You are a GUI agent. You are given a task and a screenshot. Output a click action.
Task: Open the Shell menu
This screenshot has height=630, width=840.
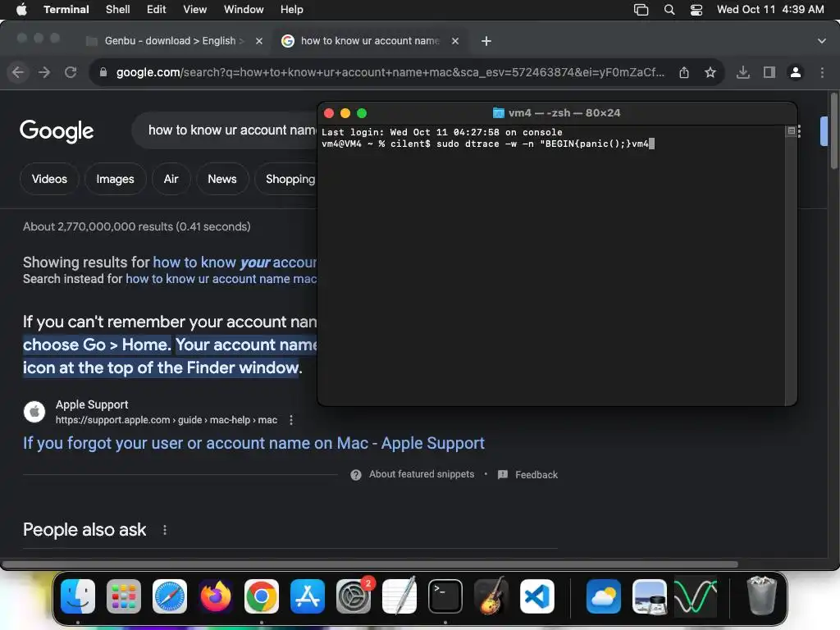[x=117, y=10]
